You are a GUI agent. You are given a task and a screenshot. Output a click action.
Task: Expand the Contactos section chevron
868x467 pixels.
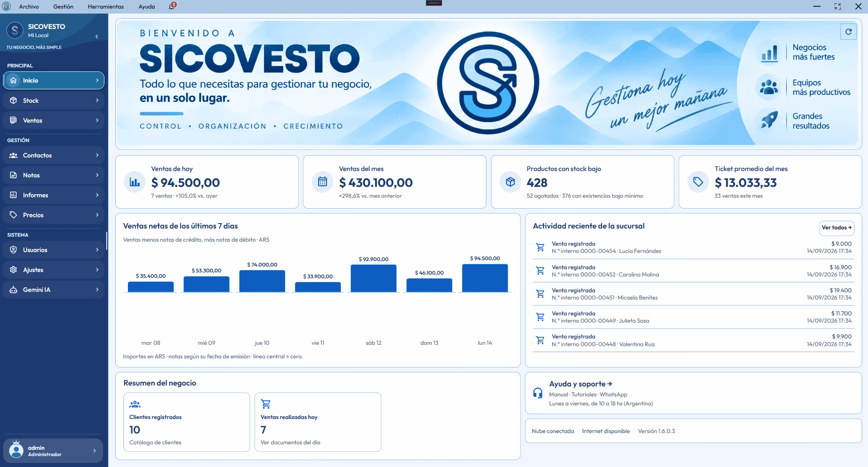click(97, 155)
